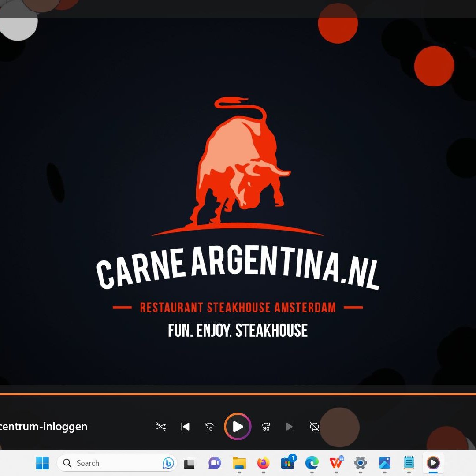Launch WPS Office from the taskbar
Viewport: 476px width, 476px height.
tap(336, 463)
